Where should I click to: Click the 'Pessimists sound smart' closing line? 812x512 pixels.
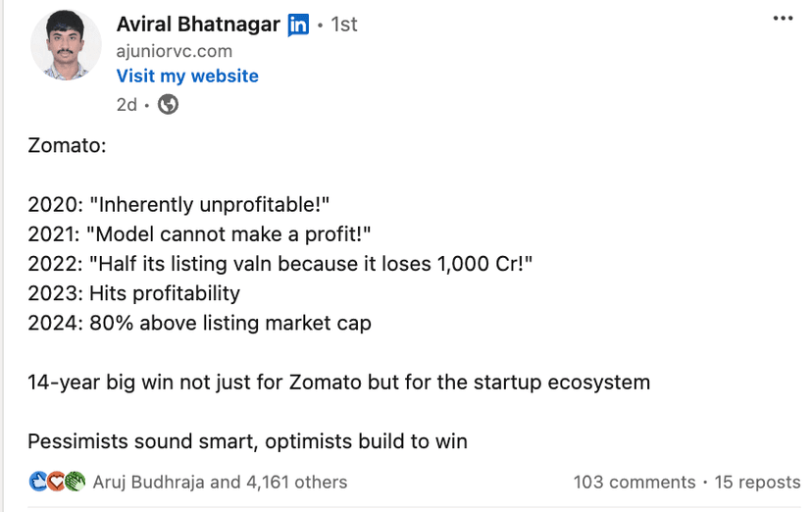(x=247, y=440)
